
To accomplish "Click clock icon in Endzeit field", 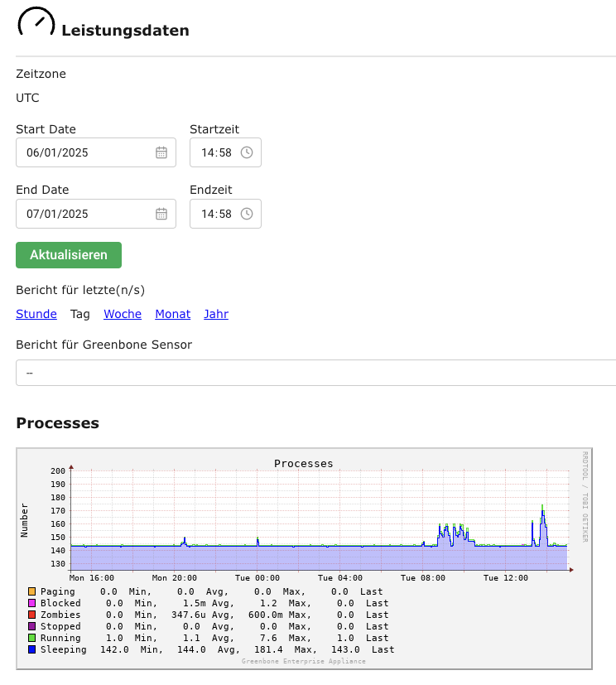I will point(247,214).
